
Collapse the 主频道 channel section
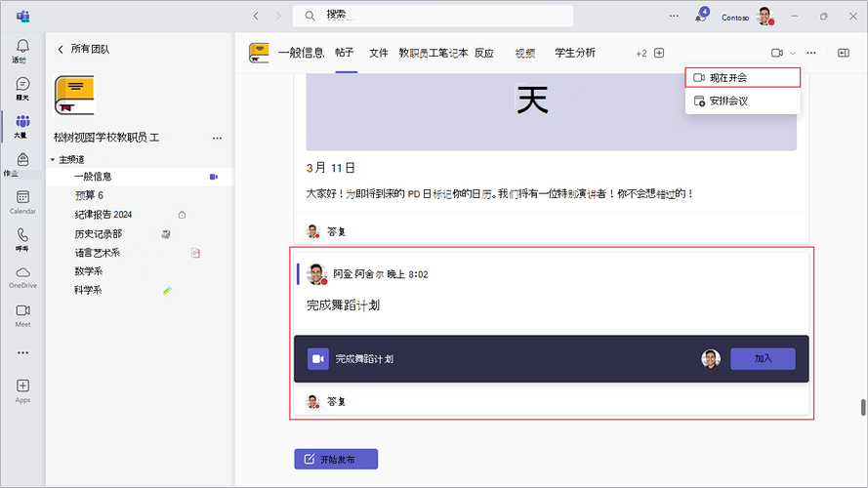(53, 159)
